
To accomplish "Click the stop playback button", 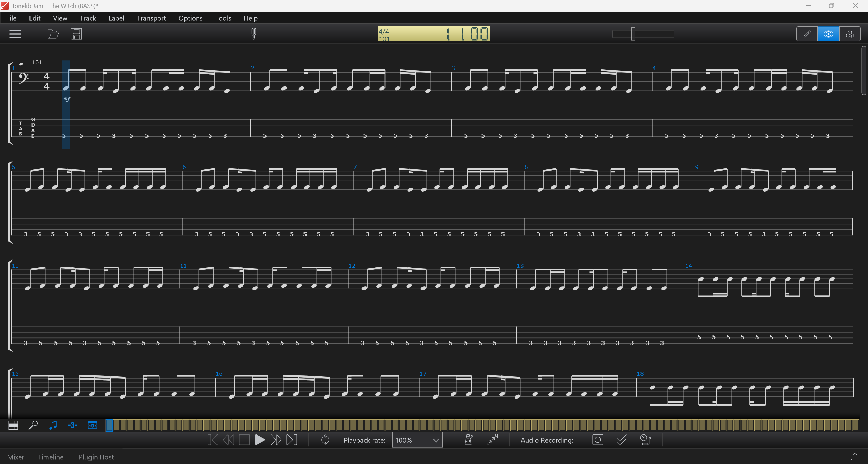I will 244,440.
